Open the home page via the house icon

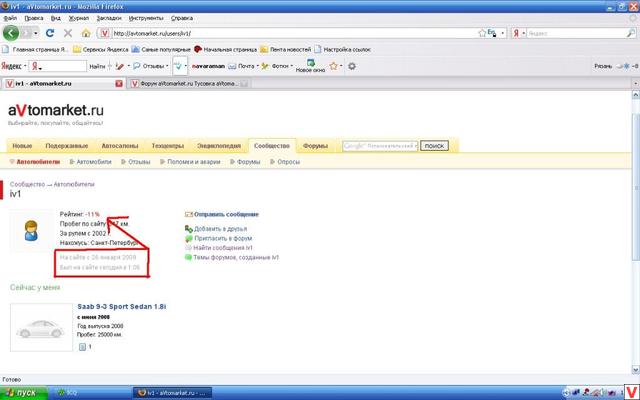pos(86,33)
